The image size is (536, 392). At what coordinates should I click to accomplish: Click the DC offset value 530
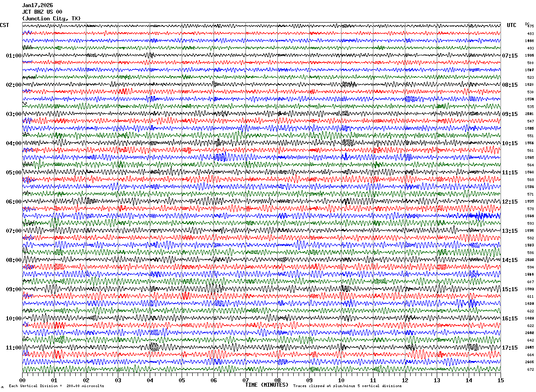point(530,92)
